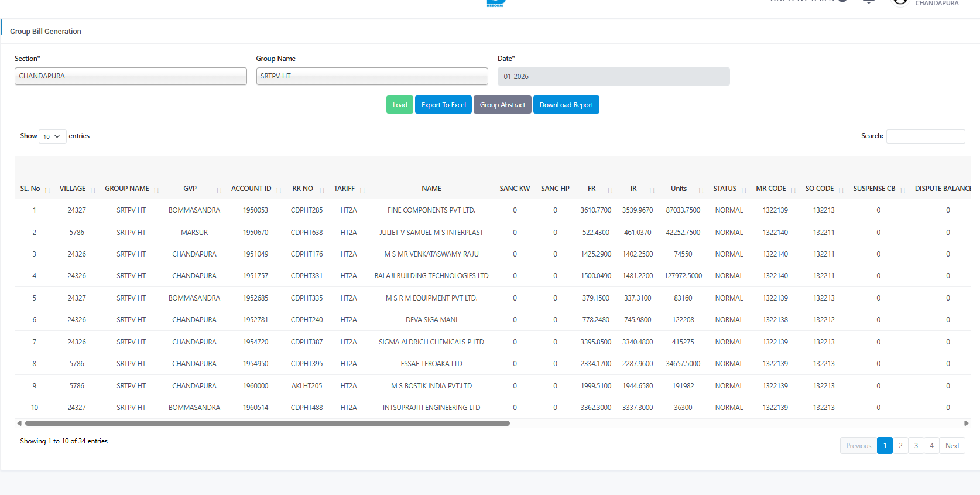Click the MR CODE sort arrows
This screenshot has height=495, width=980.
tap(793, 190)
